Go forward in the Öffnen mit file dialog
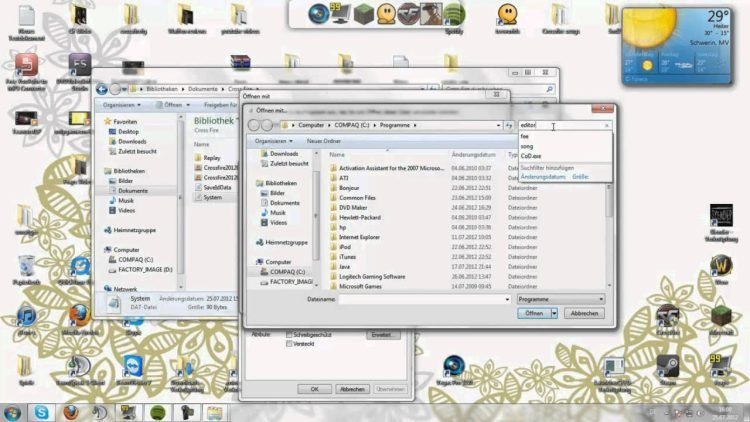Screen dimensions: 750x422 (x=267, y=125)
